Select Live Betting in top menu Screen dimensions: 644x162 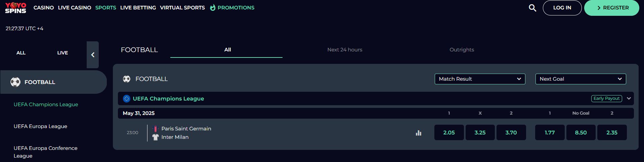click(138, 7)
